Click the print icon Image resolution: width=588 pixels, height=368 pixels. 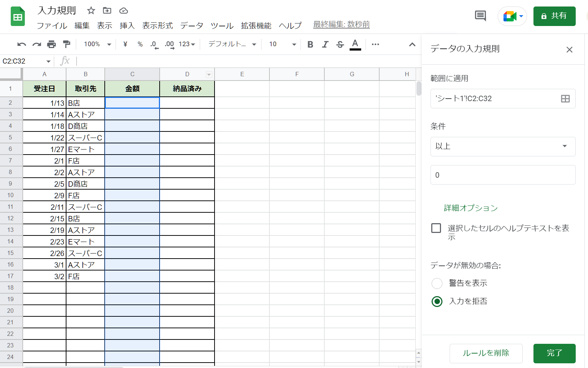pos(51,44)
